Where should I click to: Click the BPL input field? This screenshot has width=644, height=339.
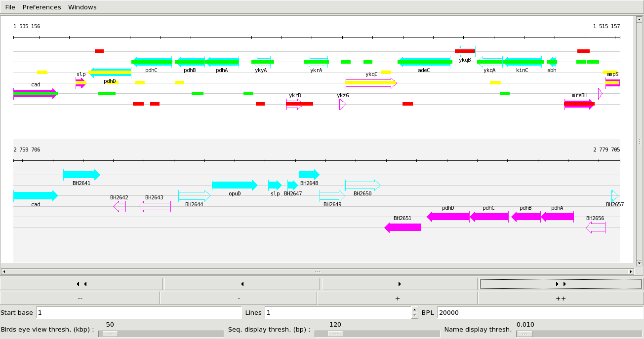[x=538, y=313]
